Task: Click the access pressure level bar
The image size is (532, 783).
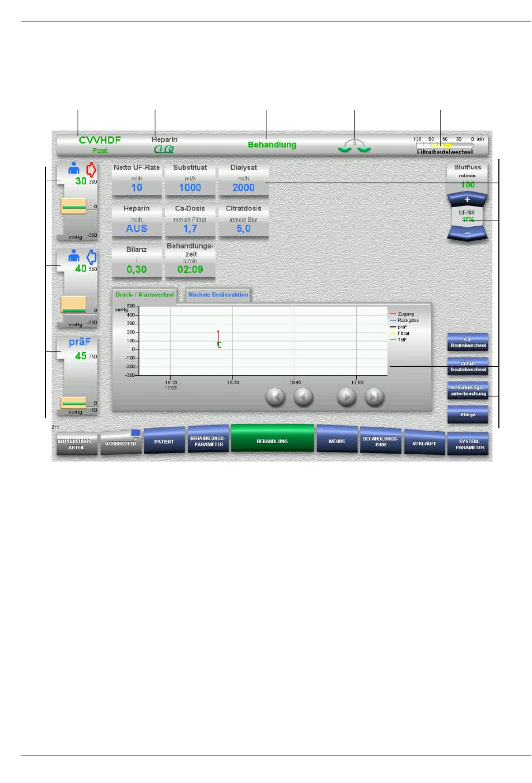Action: coord(73,207)
